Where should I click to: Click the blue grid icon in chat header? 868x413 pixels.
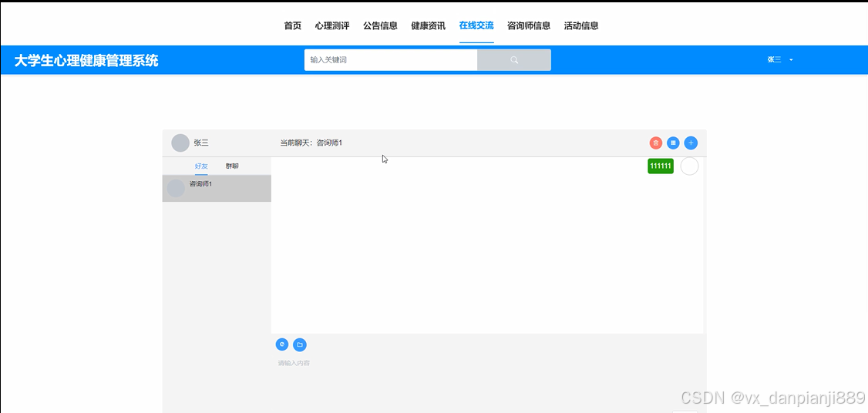click(673, 143)
